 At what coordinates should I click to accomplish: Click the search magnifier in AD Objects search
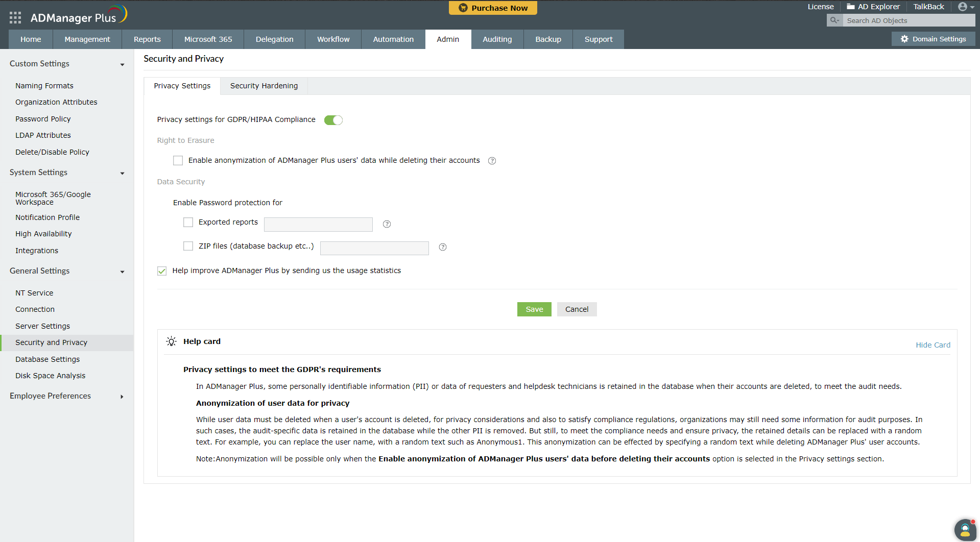click(834, 20)
